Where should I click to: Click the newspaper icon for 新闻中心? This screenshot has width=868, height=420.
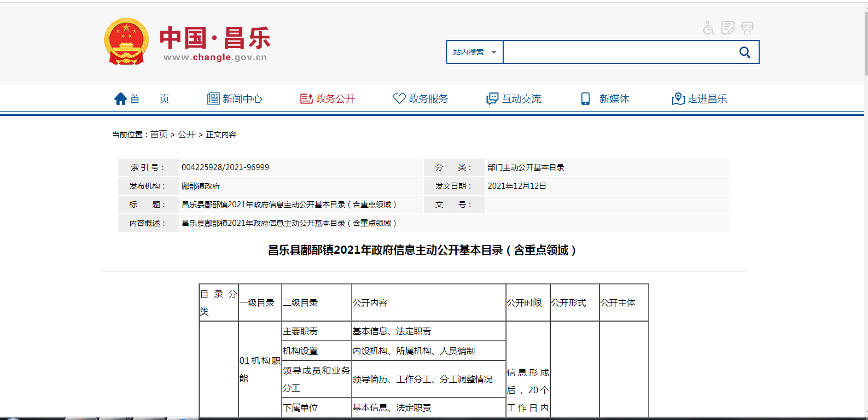click(x=213, y=99)
